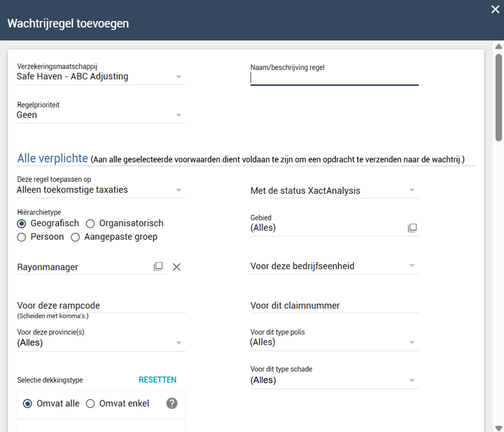Click the scroll down arrow of scrollbar

[x=498, y=427]
